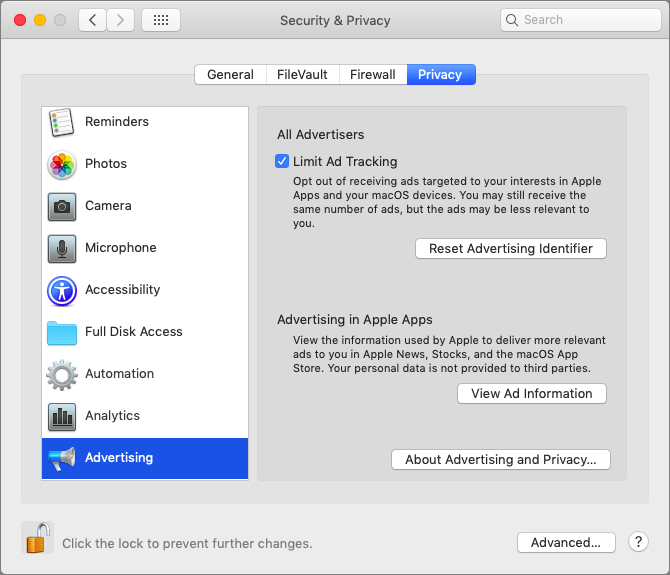Open About Advertising and Privacy
The width and height of the screenshot is (670, 575).
[x=501, y=460]
